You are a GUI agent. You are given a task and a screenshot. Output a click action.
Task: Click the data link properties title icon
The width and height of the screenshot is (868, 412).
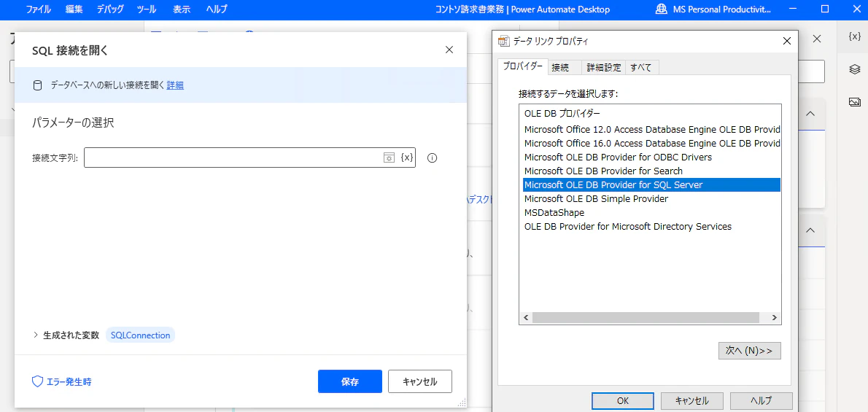coord(503,41)
